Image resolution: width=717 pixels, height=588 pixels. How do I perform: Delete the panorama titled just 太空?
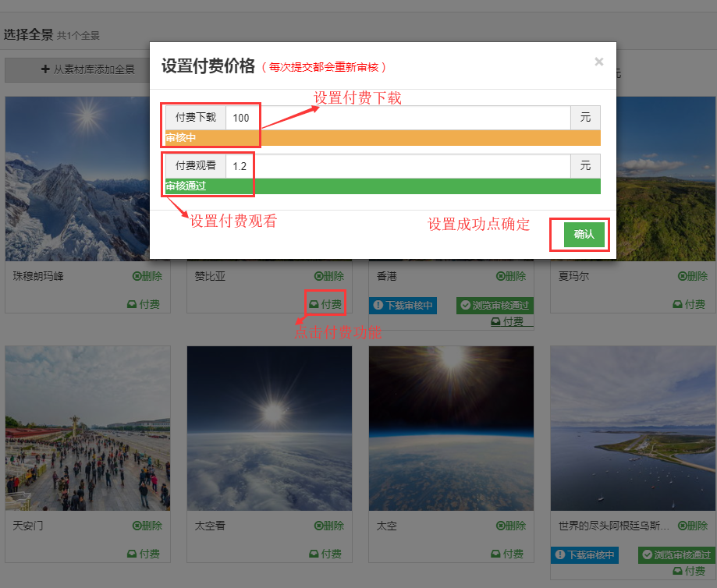[x=511, y=526]
